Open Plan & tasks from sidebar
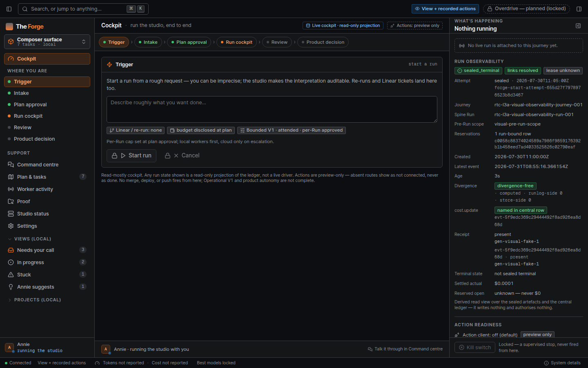 (47, 177)
